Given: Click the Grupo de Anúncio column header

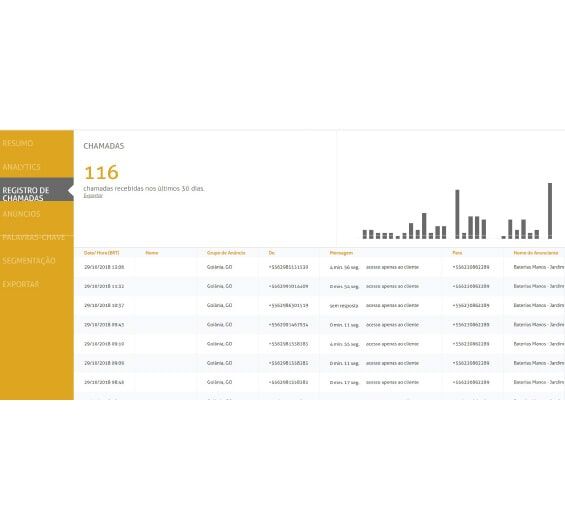Looking at the screenshot, I should pyautogui.click(x=226, y=253).
